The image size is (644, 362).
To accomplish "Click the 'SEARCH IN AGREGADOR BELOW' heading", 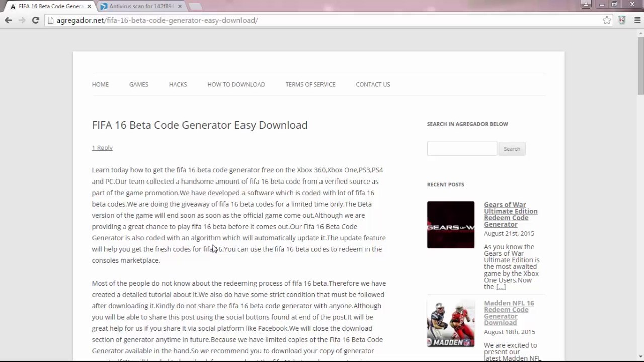I will [x=467, y=124].
